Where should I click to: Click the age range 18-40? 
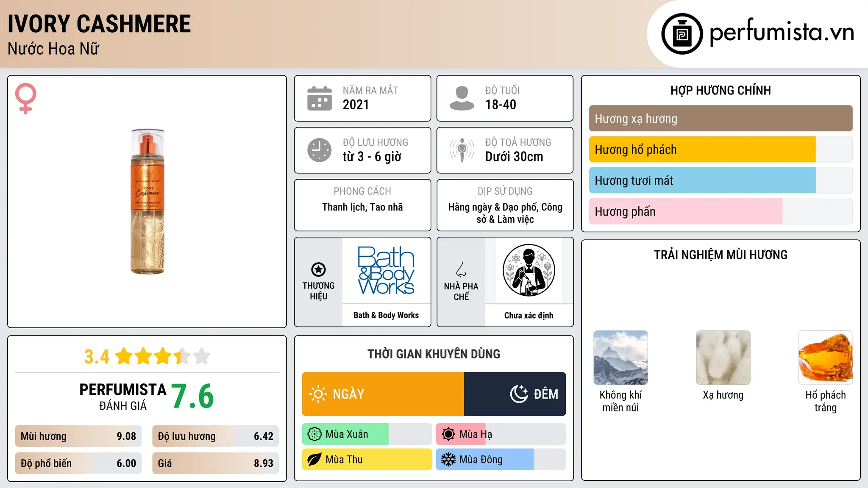(501, 105)
